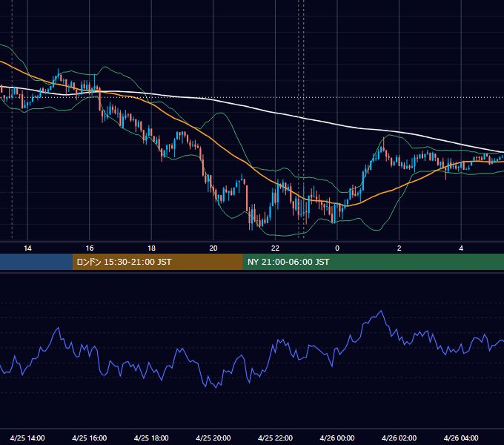Image resolution: width=504 pixels, height=445 pixels.
Task: Click the 4 hour axis label
Action: [x=461, y=248]
